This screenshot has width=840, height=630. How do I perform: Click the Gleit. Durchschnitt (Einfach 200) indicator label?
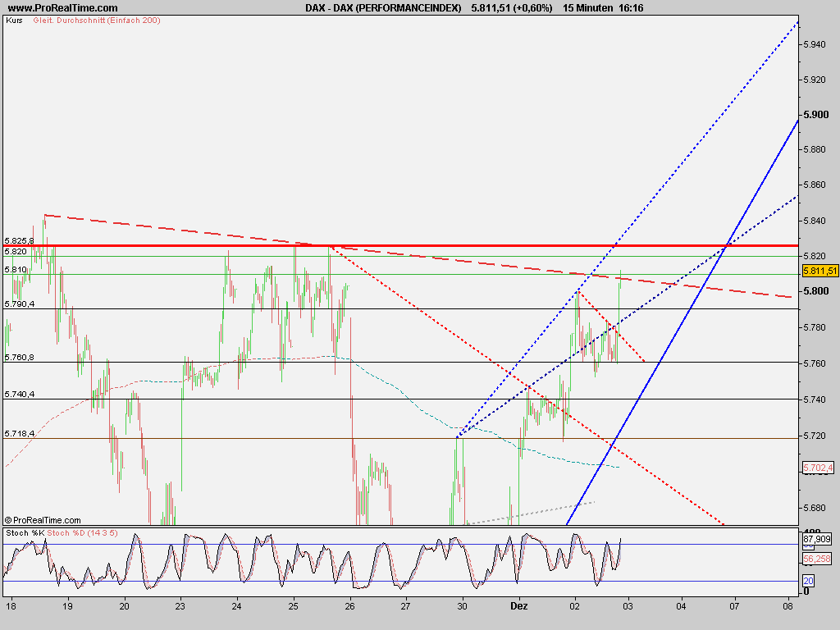coord(97,21)
